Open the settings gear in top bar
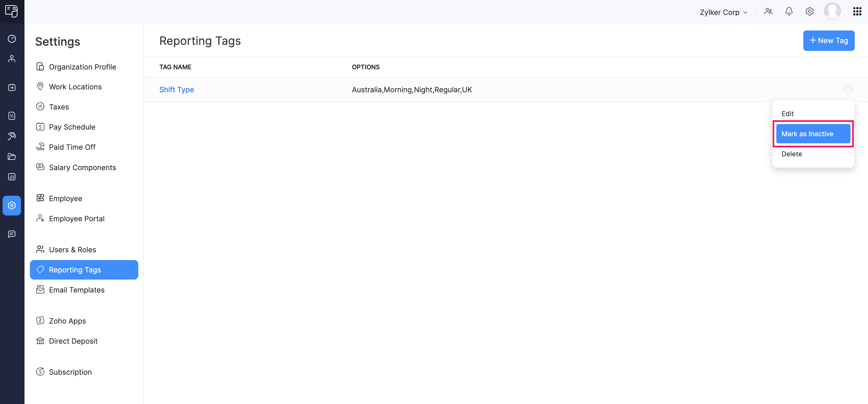The height and width of the screenshot is (404, 868). tap(809, 12)
